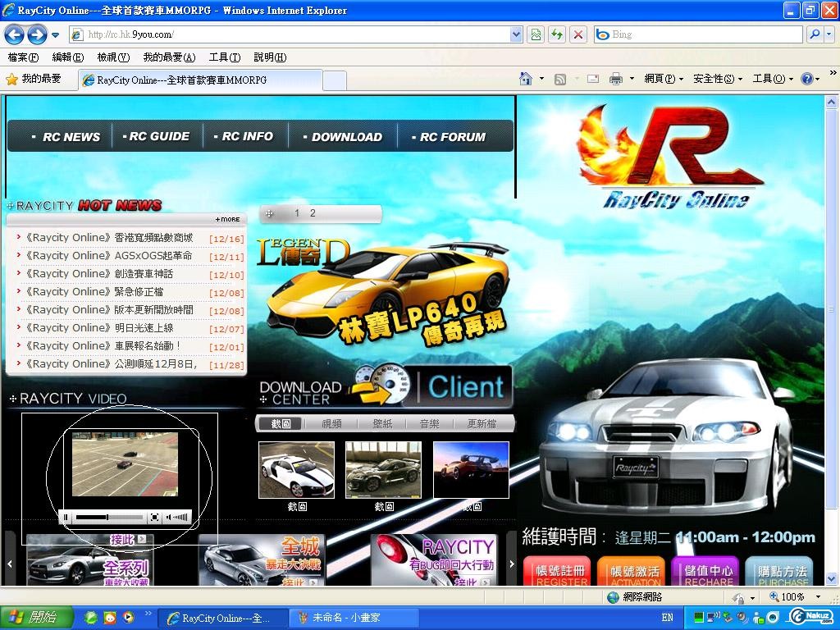The image size is (840, 630).
Task: Open the 說明(H) menu
Action: pyautogui.click(x=270, y=57)
